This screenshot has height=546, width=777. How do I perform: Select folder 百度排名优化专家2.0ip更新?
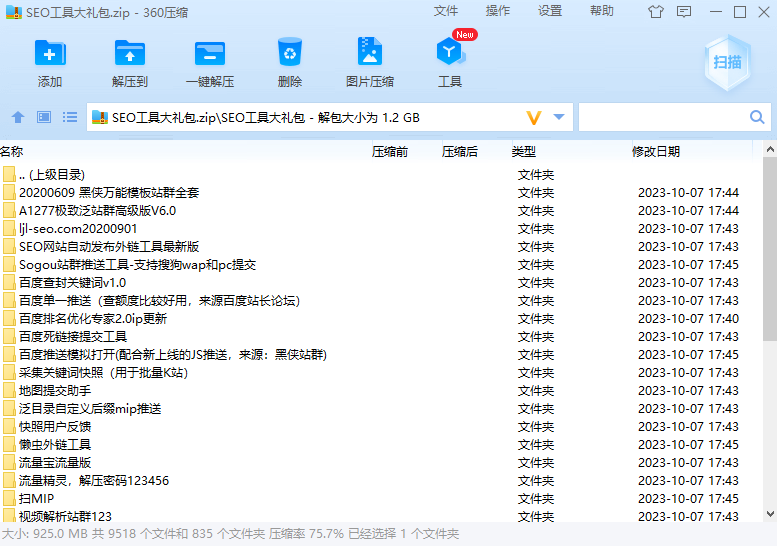[x=381, y=319]
